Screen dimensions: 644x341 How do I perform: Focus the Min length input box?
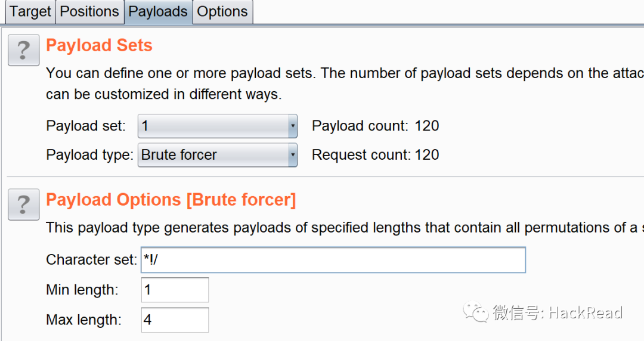pos(175,290)
